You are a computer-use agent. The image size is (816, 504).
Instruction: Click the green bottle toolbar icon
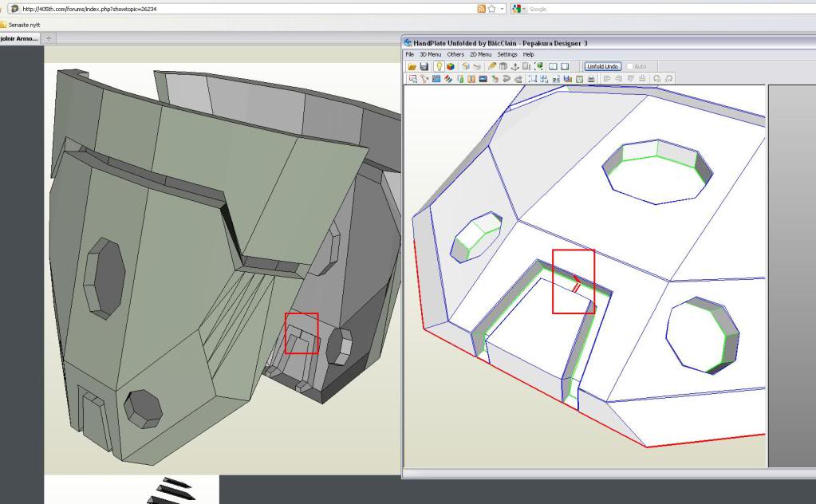pyautogui.click(x=460, y=79)
